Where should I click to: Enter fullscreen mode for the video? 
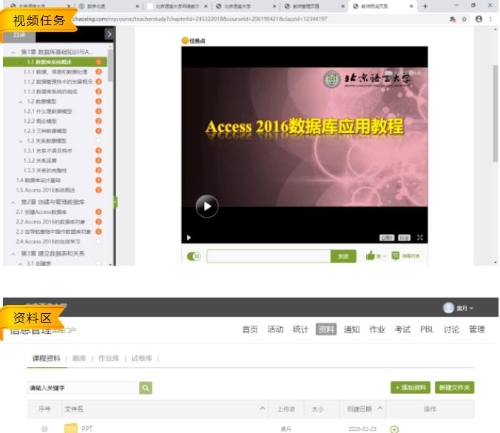[x=420, y=237]
